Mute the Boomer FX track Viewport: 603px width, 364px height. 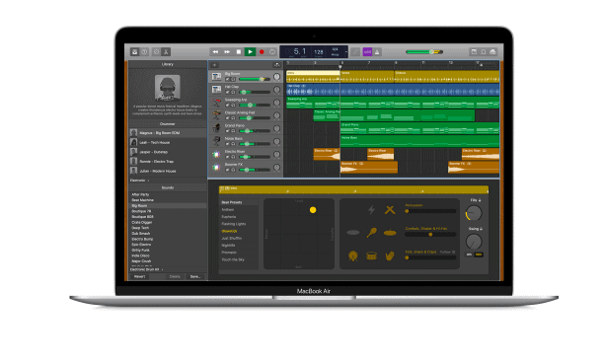[227, 170]
